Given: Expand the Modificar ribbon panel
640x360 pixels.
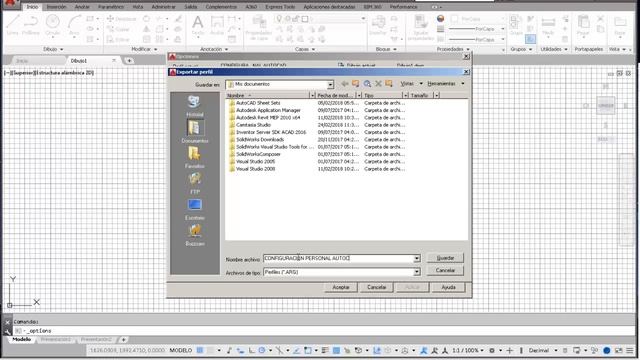Looking at the screenshot, I should tap(144, 49).
